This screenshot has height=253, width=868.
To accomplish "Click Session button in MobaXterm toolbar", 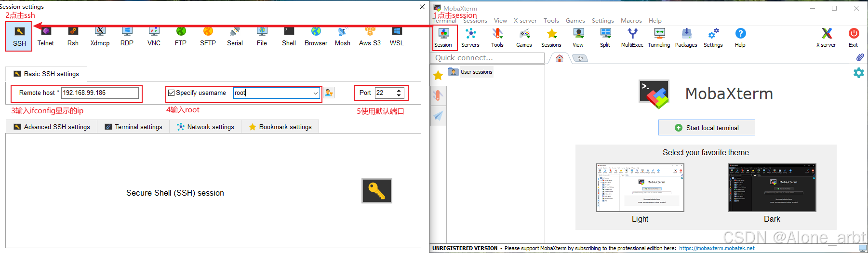I will point(443,38).
